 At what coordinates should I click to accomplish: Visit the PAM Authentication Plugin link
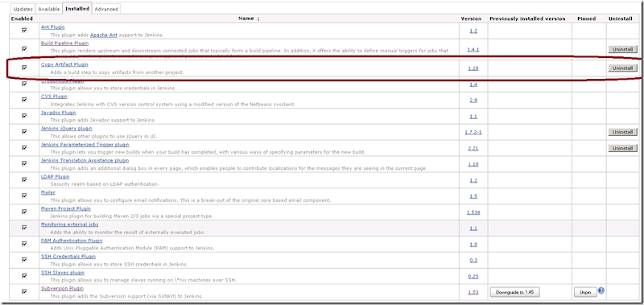(x=72, y=241)
